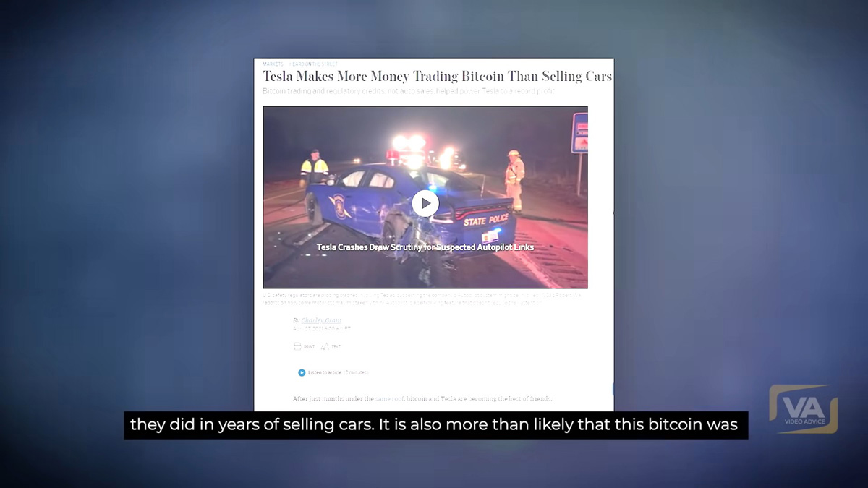Viewport: 868px width, 488px height.
Task: Open author Charley Grant's profile link
Action: (x=321, y=320)
